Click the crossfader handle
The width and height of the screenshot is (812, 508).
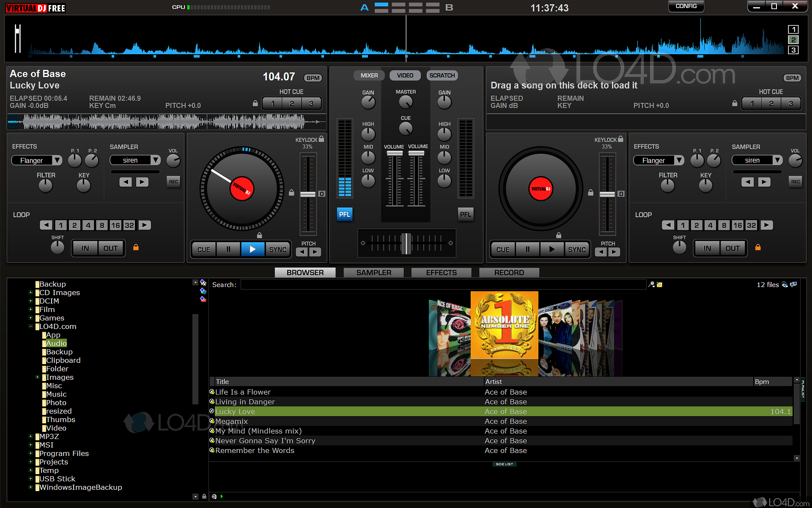(406, 243)
